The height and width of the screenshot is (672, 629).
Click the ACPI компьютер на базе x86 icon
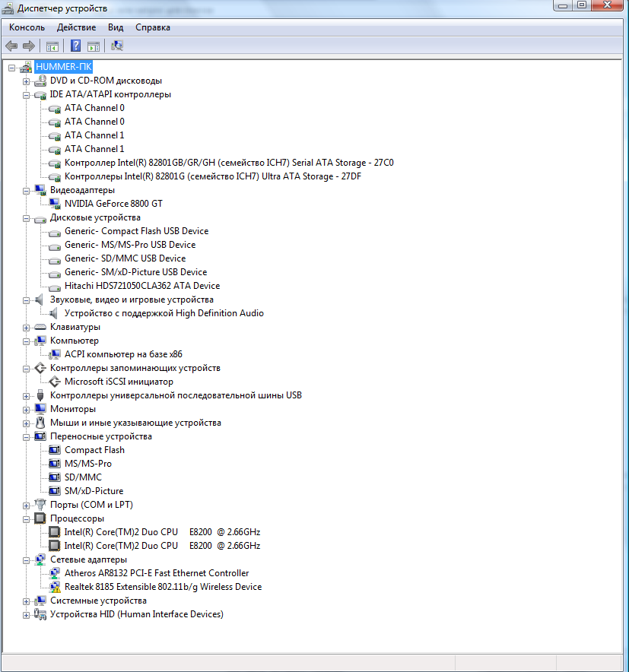(55, 354)
